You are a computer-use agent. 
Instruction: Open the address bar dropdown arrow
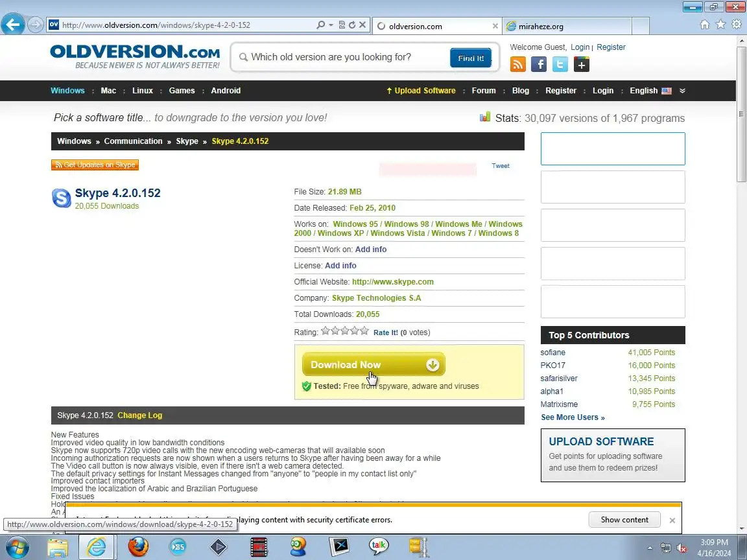coord(331,25)
